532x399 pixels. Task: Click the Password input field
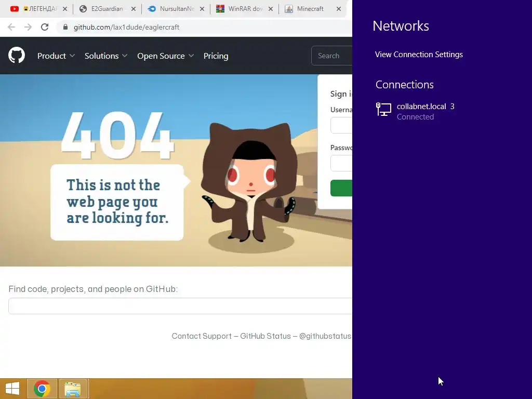[341, 164]
